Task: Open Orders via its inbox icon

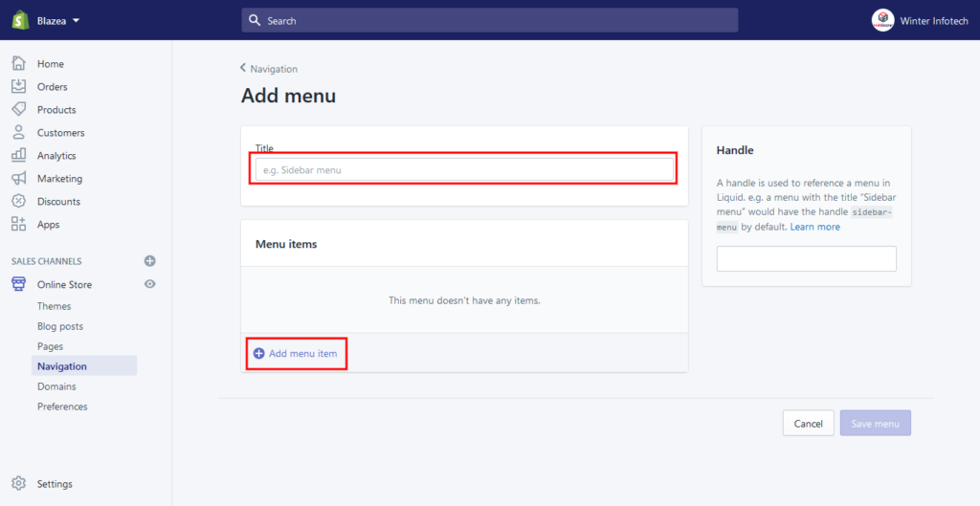Action: tap(18, 87)
